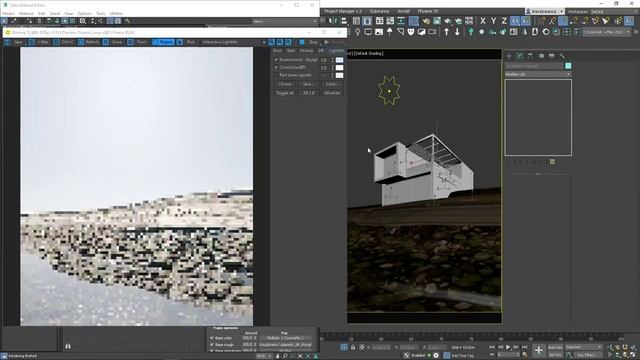Click the picture frame icon in toolbar

coord(379,32)
